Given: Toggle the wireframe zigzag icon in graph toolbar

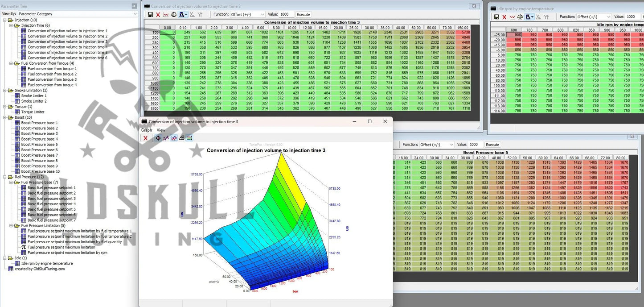Looking at the screenshot, I should click(x=166, y=138).
